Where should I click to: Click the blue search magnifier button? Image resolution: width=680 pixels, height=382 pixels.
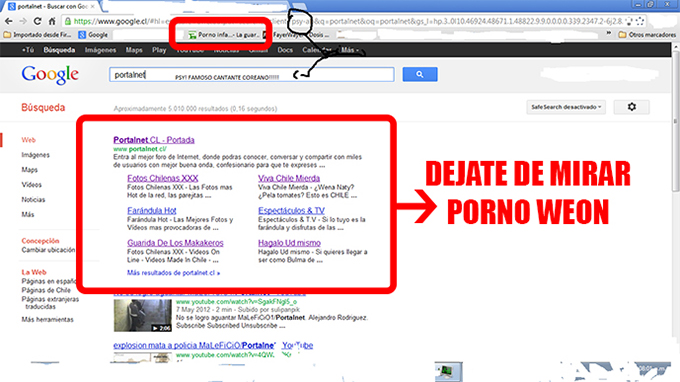pos(419,74)
